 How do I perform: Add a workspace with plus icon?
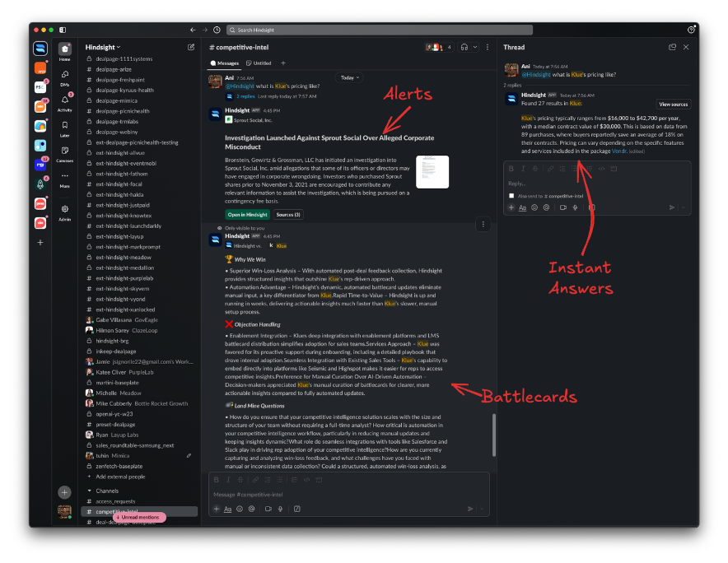(x=40, y=242)
